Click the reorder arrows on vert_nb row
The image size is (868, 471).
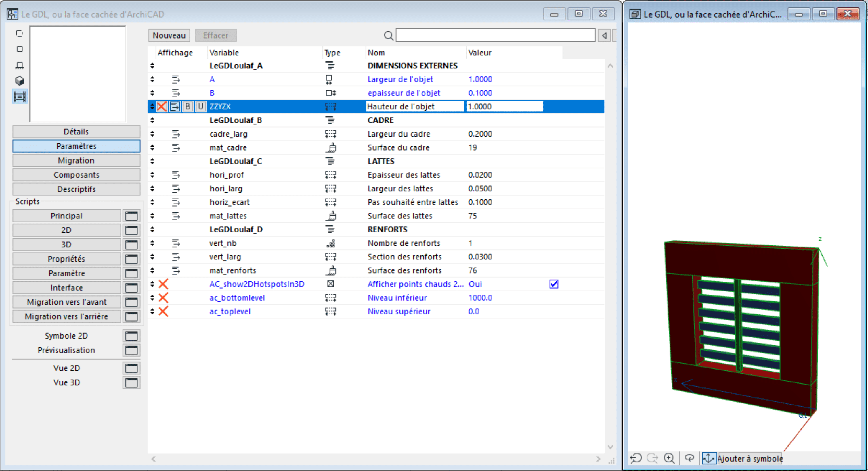152,243
